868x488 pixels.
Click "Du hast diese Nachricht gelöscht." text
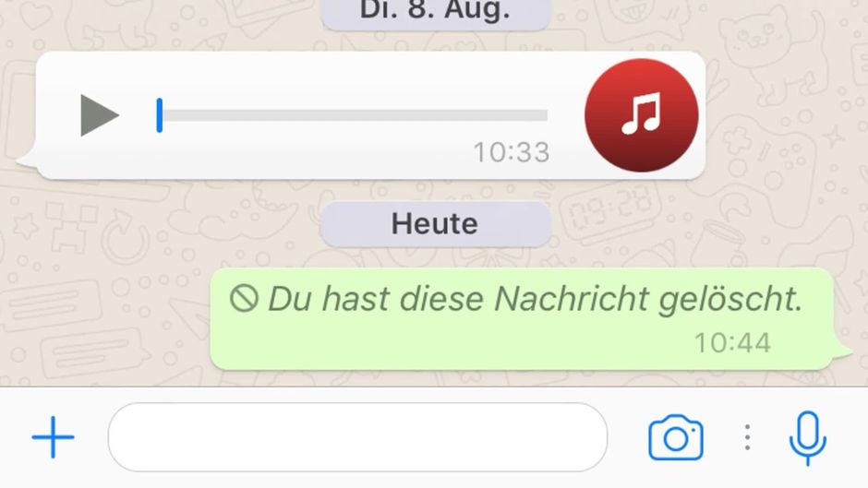pyautogui.click(x=536, y=299)
